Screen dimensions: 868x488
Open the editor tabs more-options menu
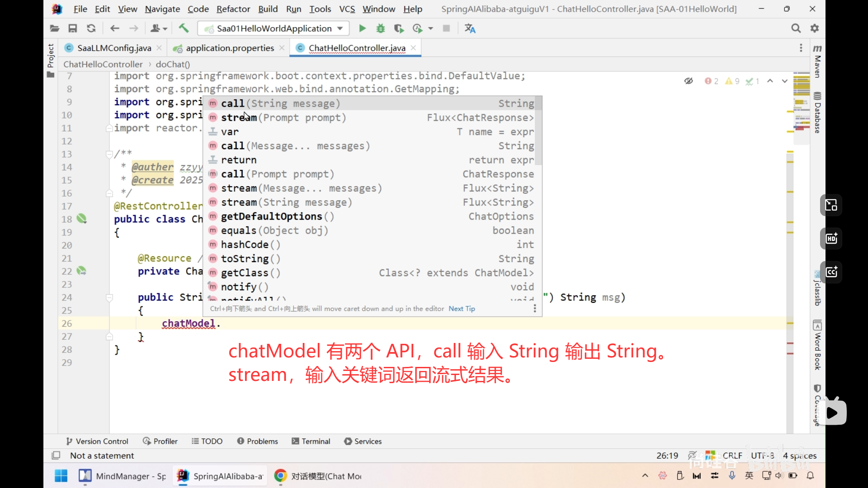[801, 48]
